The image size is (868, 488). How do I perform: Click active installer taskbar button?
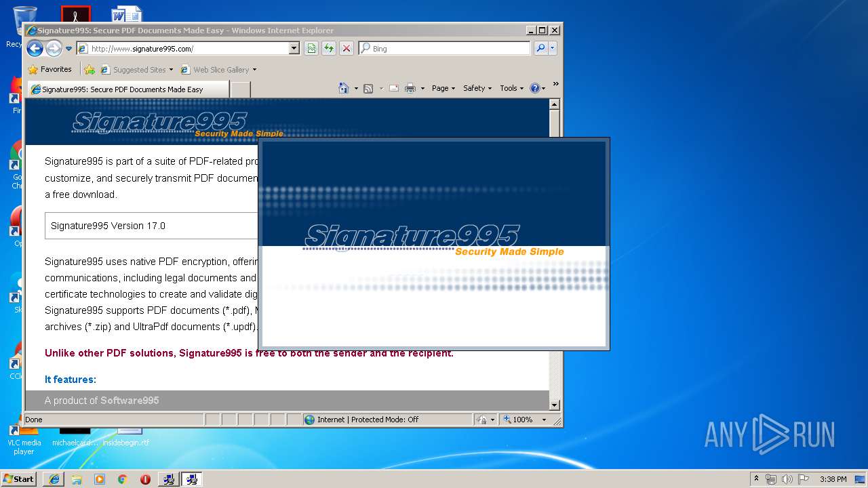coord(192,479)
